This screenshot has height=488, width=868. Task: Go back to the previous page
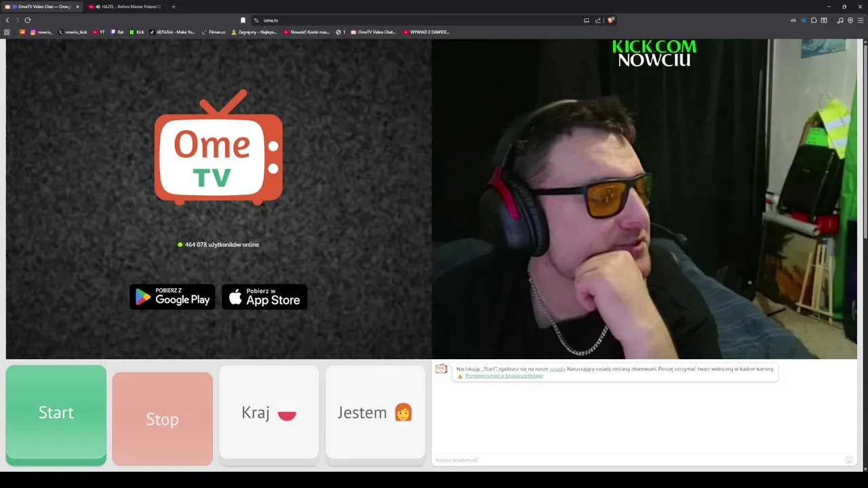[7, 20]
